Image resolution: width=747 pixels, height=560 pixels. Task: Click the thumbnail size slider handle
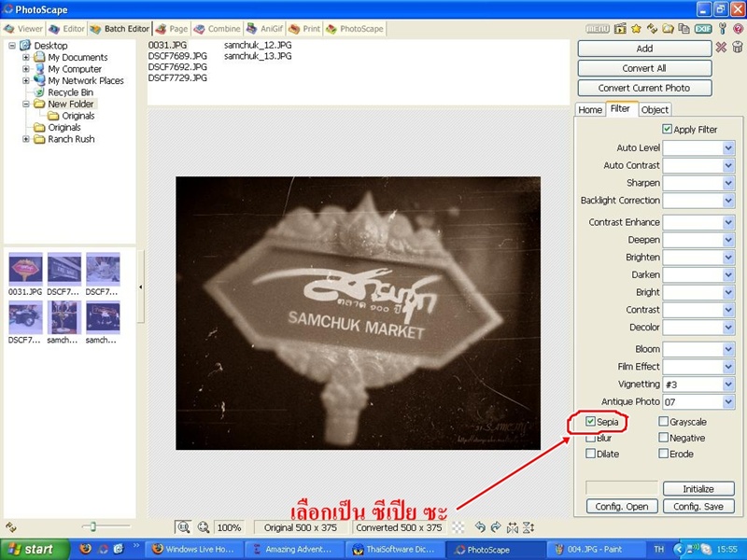click(92, 526)
